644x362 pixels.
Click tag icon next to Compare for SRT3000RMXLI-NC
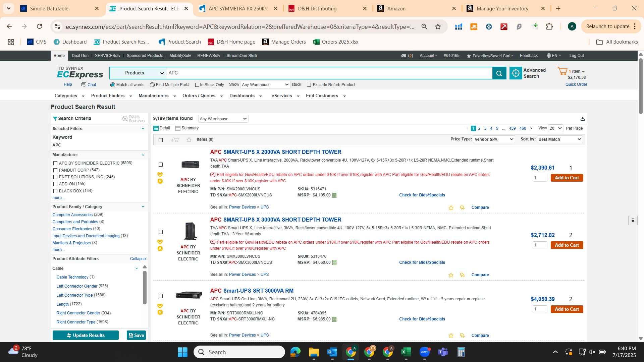tap(462, 336)
